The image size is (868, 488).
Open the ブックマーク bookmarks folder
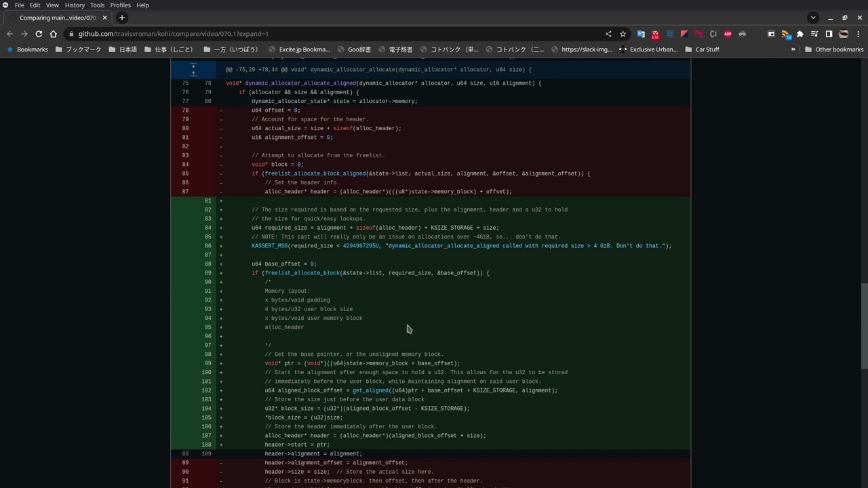pos(78,49)
